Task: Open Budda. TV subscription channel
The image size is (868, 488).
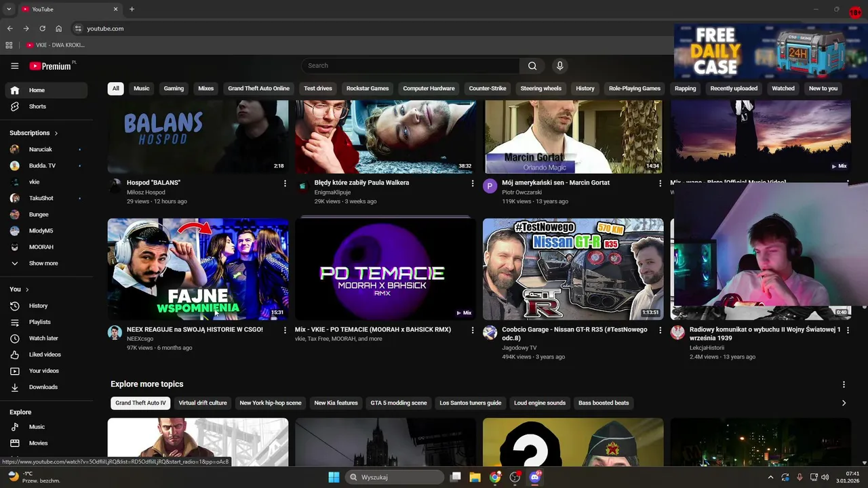Action: [x=46, y=166]
